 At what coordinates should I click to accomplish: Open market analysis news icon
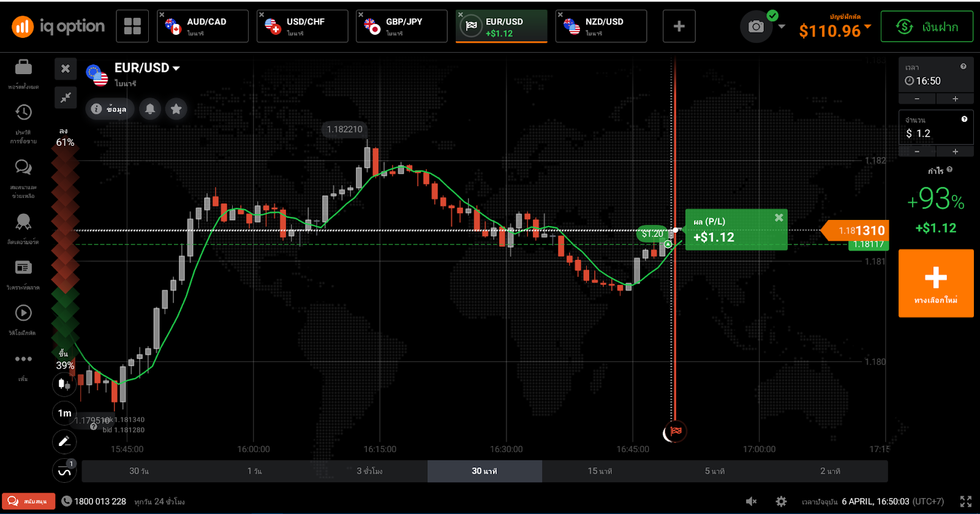(23, 267)
